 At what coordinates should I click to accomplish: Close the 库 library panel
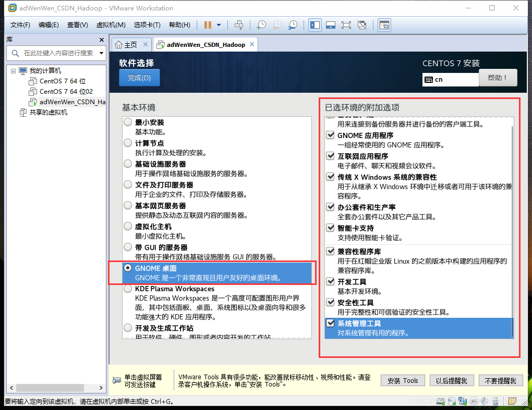click(102, 40)
